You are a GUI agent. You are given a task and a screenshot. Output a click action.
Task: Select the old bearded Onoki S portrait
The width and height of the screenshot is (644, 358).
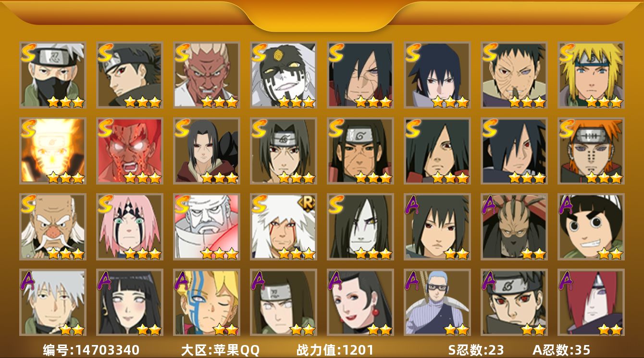(x=53, y=227)
